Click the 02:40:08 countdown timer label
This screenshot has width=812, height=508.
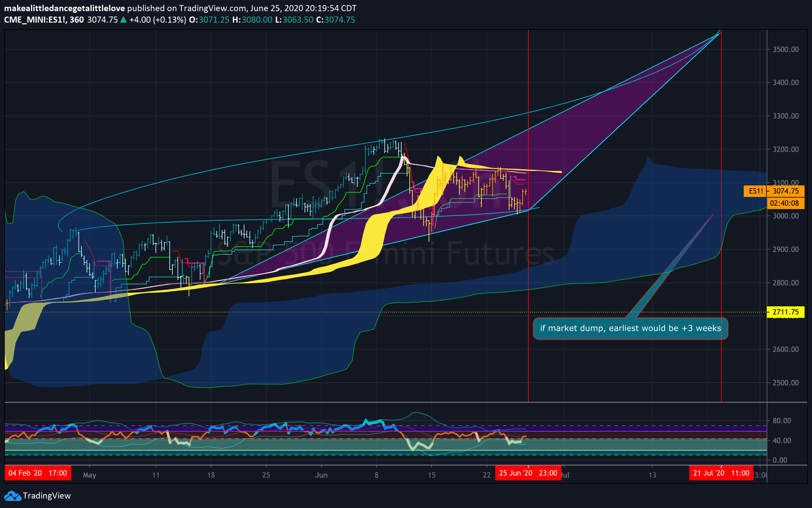coord(786,203)
